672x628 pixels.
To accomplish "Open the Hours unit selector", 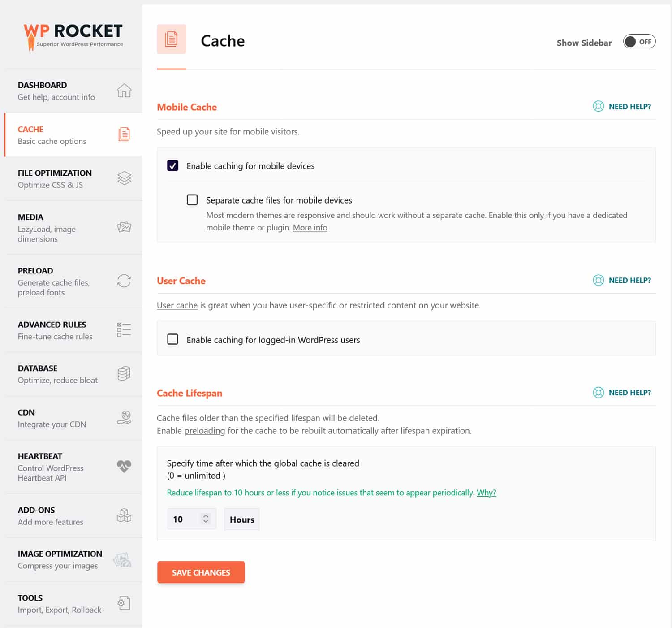I will [242, 520].
